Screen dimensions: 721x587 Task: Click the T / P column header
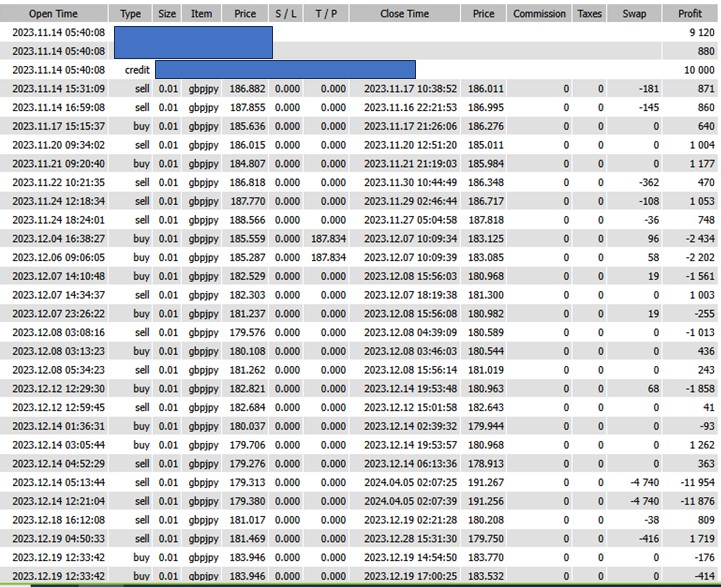click(326, 14)
